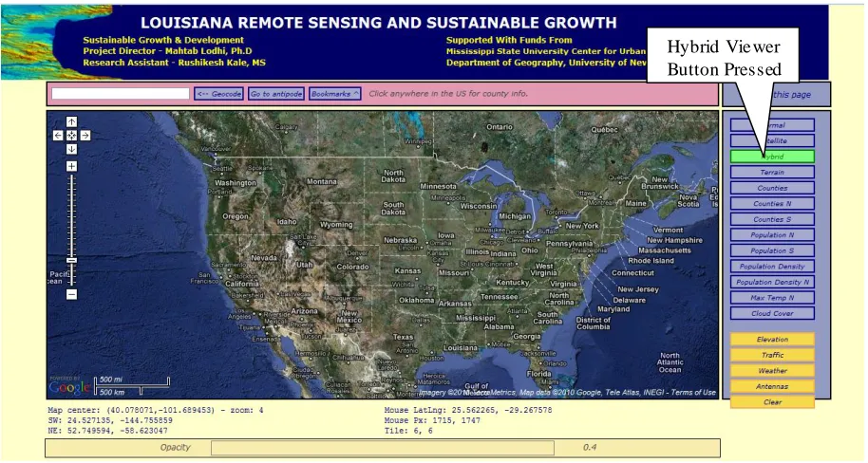Click Louisiana label on the map
Image resolution: width=868 pixels, height=463 pixels.
[461, 348]
